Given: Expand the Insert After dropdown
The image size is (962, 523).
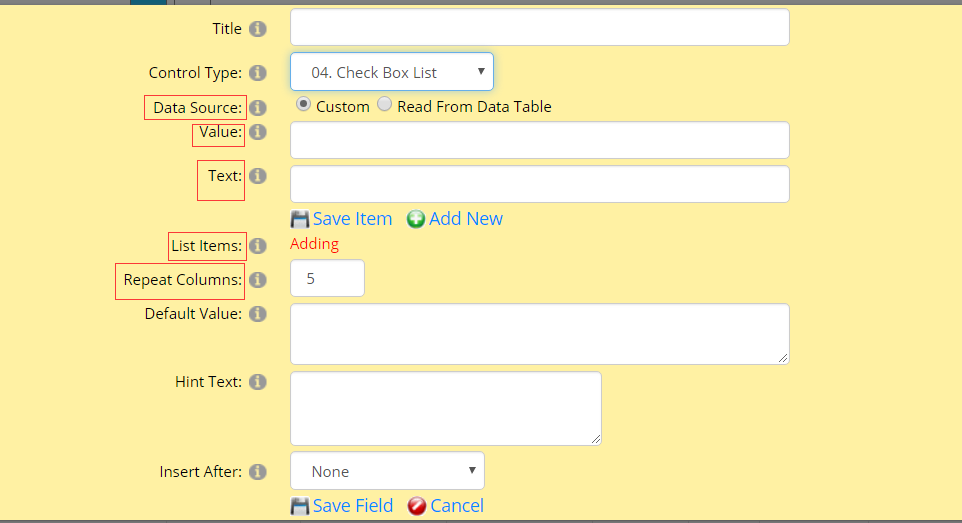Looking at the screenshot, I should 387,471.
